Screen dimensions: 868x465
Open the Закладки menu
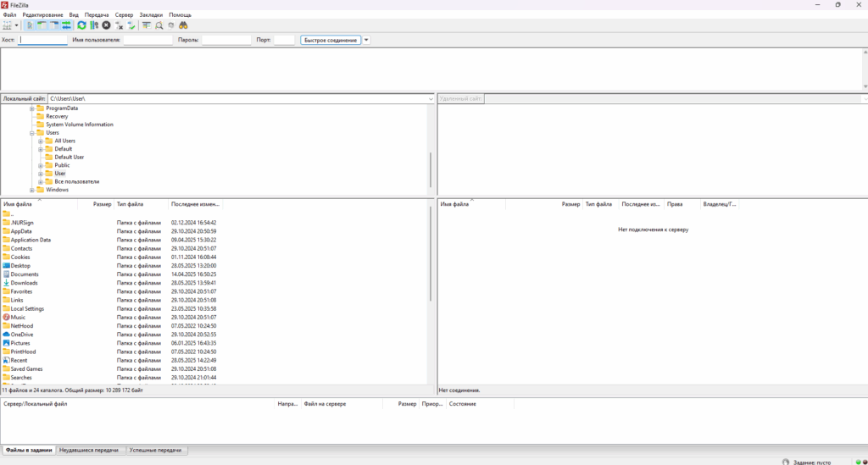point(152,15)
